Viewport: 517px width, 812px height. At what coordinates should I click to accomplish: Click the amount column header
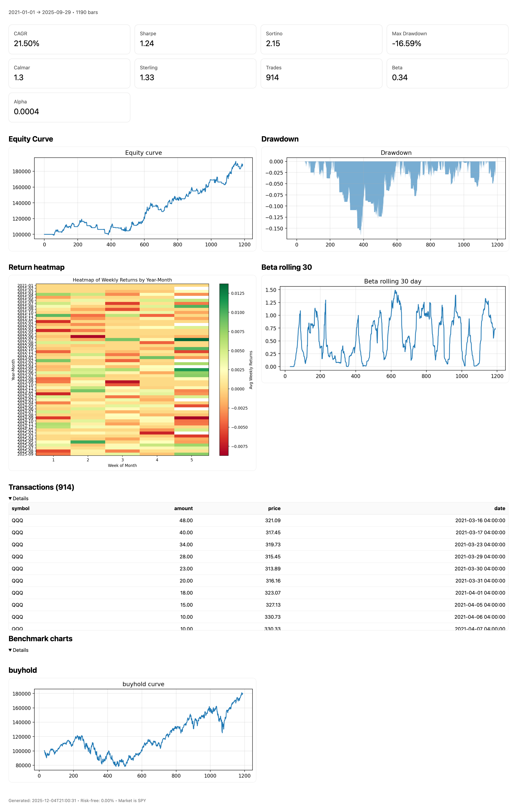coord(183,508)
